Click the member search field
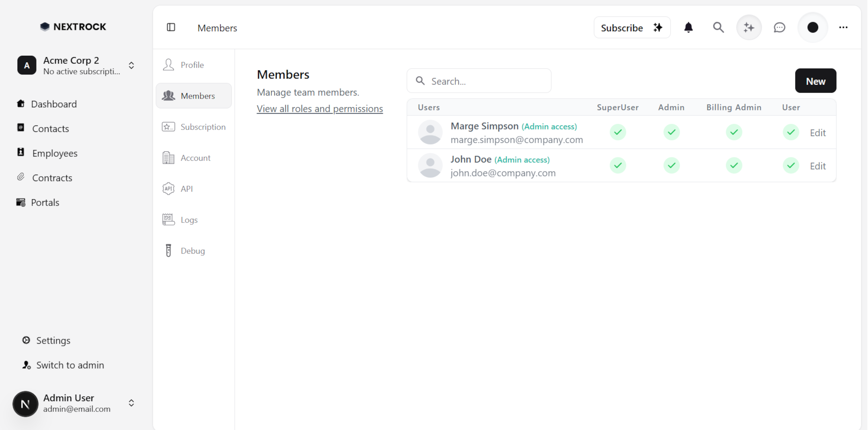Image resolution: width=868 pixels, height=430 pixels. pyautogui.click(x=479, y=81)
